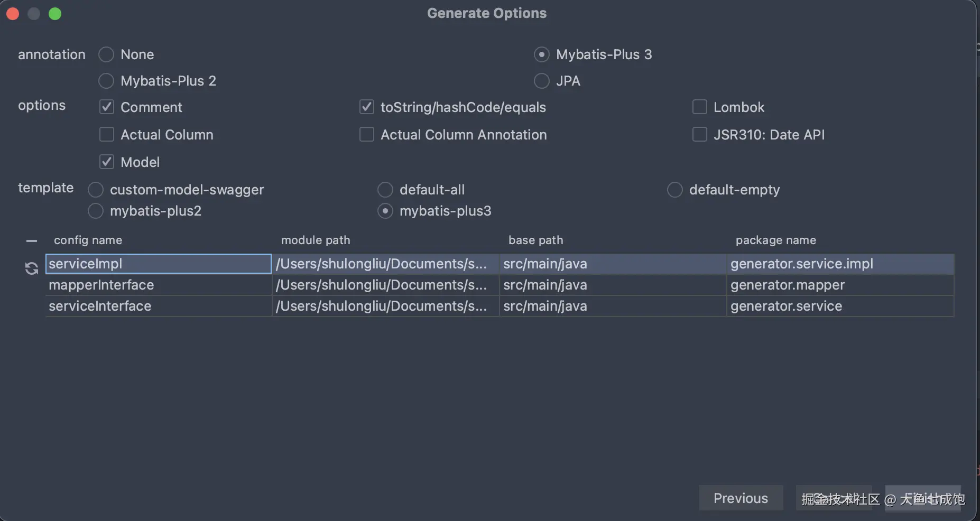The image size is (980, 521).
Task: Click the refresh config icon
Action: (32, 268)
